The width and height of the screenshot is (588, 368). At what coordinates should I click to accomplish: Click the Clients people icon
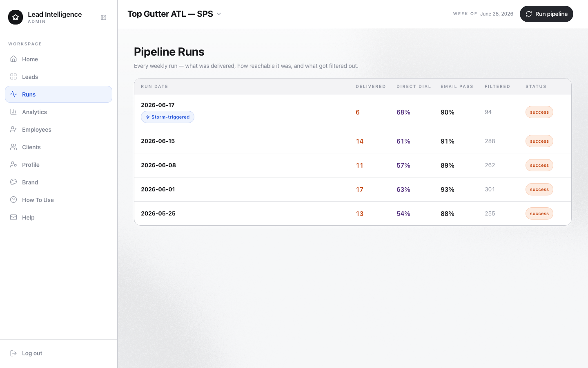13,147
